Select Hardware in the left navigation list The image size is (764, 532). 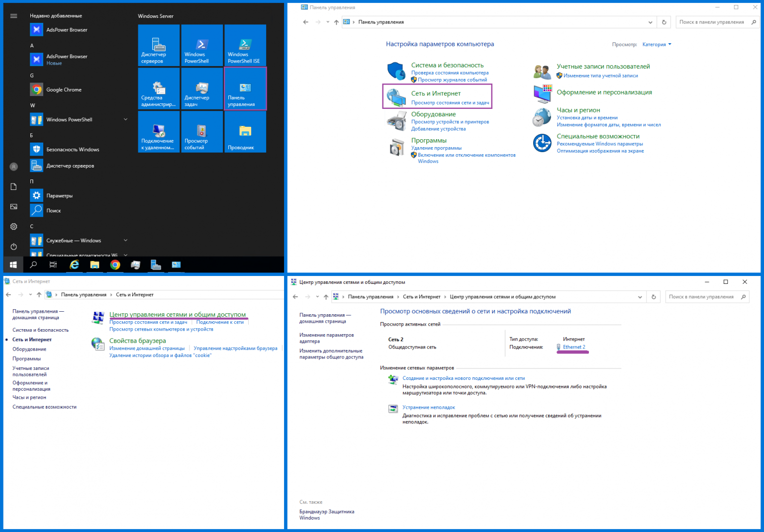[29, 350]
